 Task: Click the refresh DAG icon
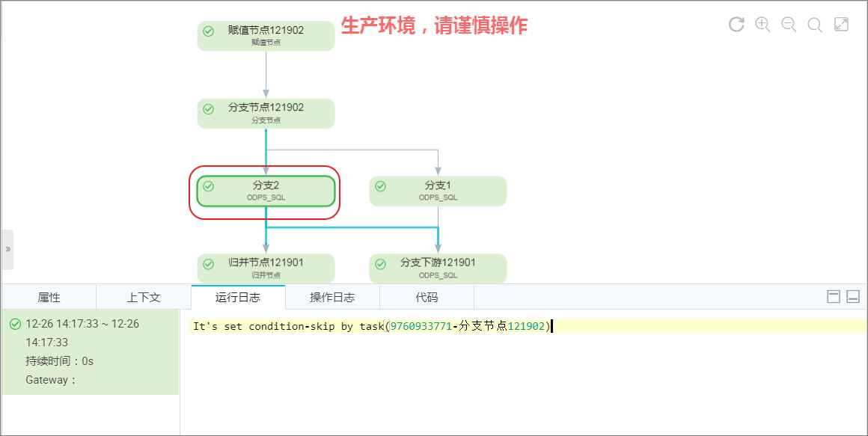point(736,25)
